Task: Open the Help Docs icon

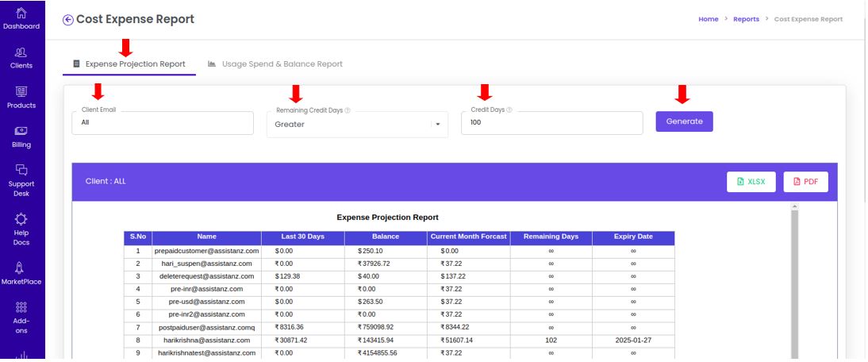Action: 21,218
